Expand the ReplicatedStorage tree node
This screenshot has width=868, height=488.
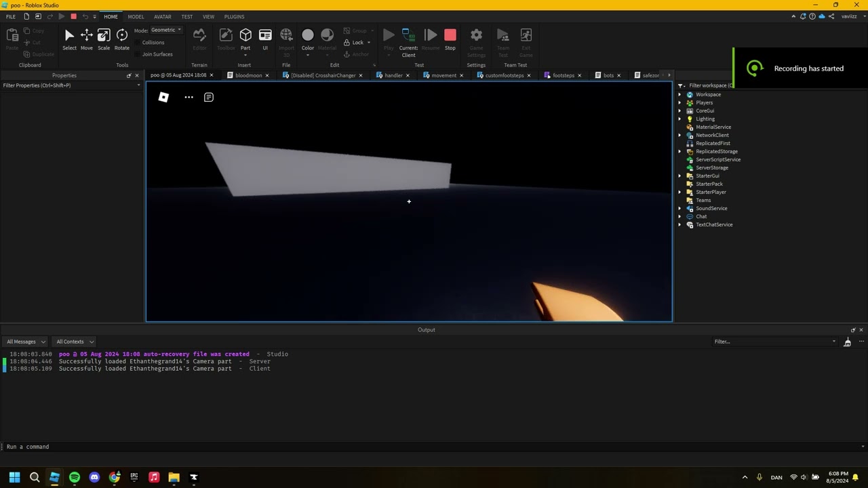(x=680, y=152)
